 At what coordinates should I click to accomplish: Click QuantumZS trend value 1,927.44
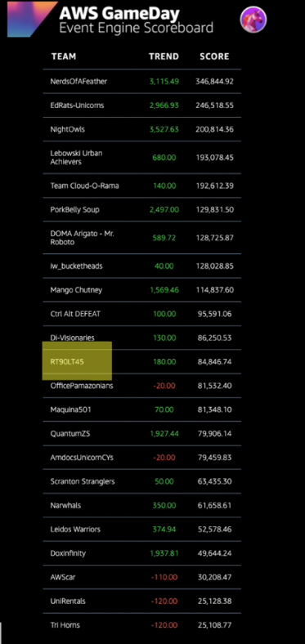click(x=164, y=434)
